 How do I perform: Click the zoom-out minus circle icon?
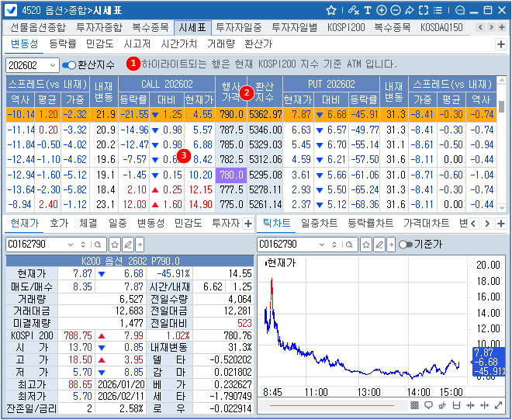pos(394,10)
